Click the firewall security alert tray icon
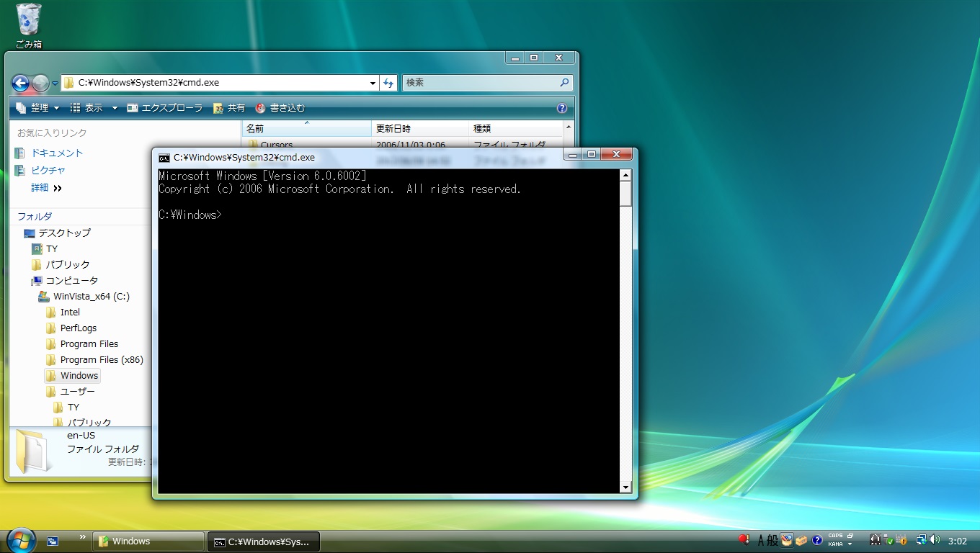 (902, 541)
